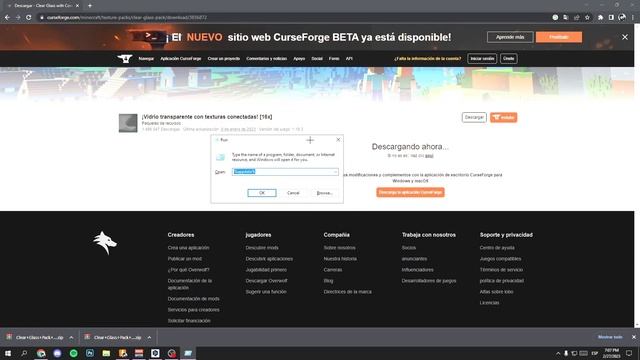This screenshot has height=360, width=640.
Task: Open the Run dialog history dropdown arrow
Action: [x=335, y=172]
